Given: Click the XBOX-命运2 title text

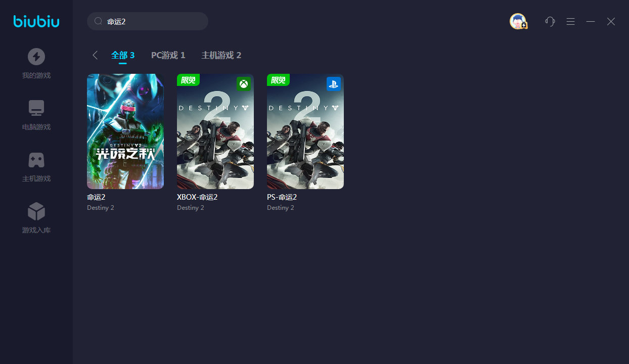Looking at the screenshot, I should (x=197, y=197).
